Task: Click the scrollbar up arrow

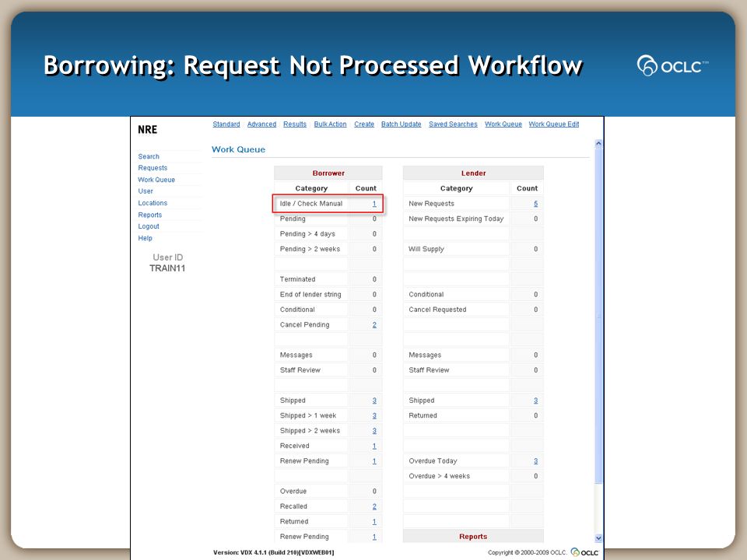Action: click(x=598, y=143)
